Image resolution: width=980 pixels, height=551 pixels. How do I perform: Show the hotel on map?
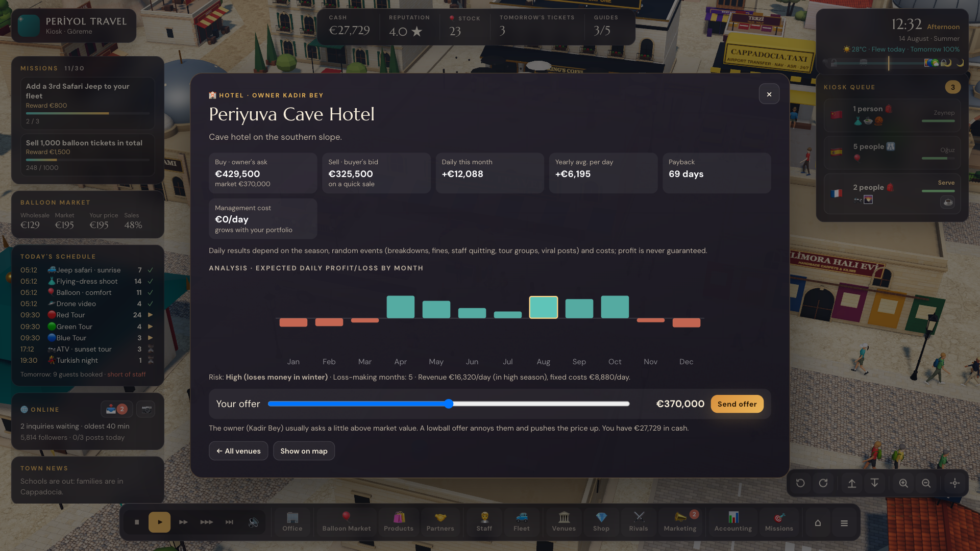[304, 451]
